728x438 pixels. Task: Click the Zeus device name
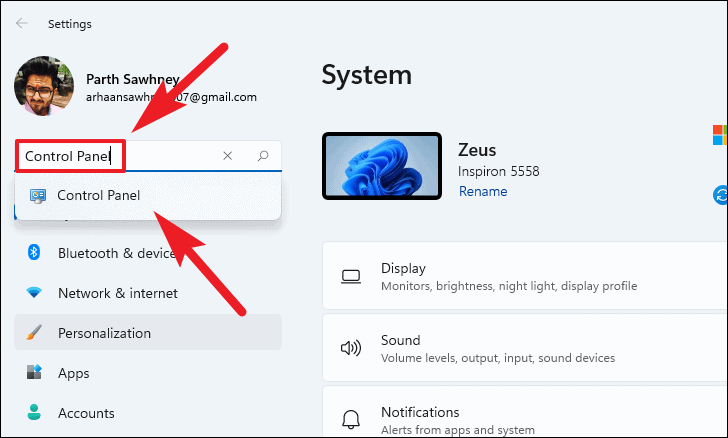click(x=477, y=150)
